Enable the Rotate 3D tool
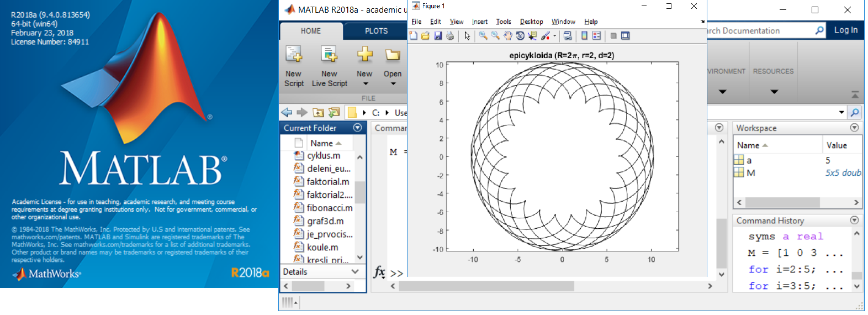This screenshot has width=868, height=315. click(x=520, y=36)
